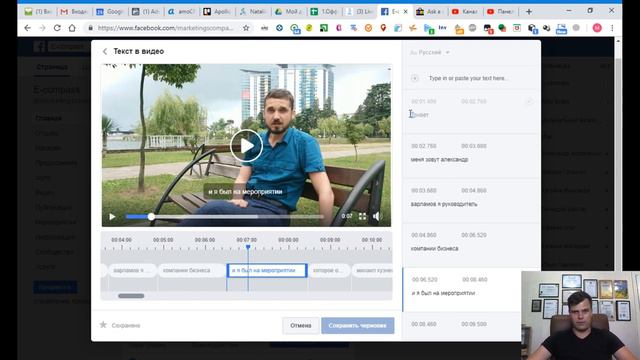Open the pink Chrome profile avatar
The image size is (640, 360).
point(597,28)
